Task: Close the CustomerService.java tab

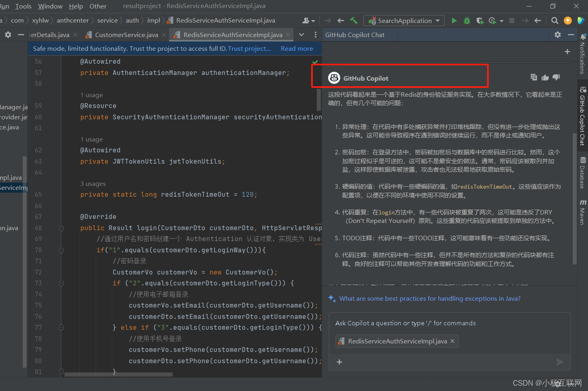Action: point(164,35)
